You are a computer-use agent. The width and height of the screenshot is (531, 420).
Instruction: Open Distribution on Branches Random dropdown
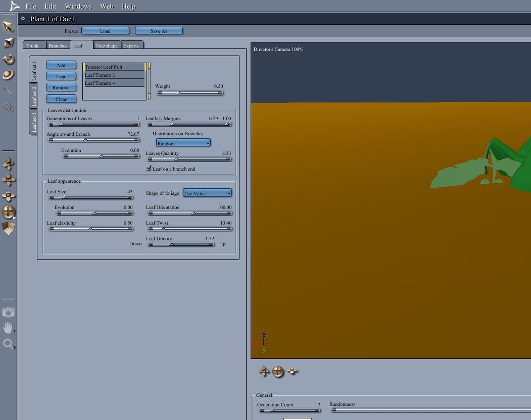[183, 143]
